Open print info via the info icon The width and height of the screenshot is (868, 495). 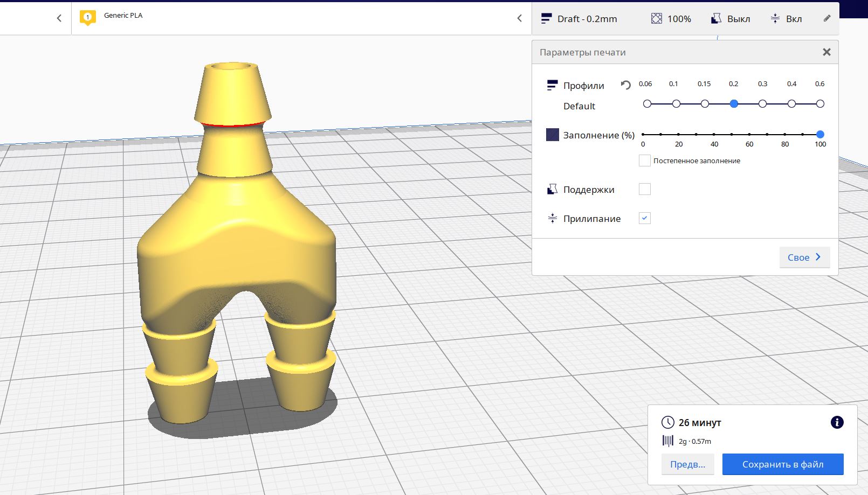tap(837, 422)
